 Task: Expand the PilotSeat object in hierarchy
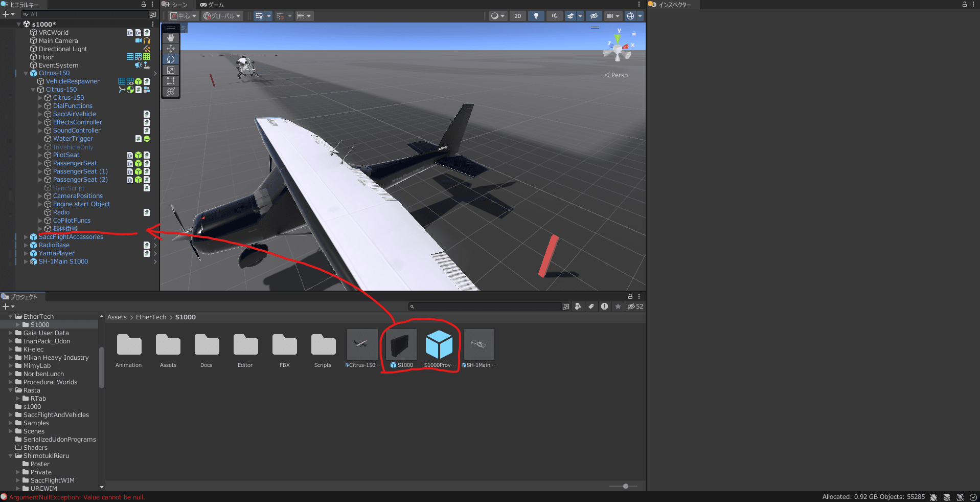[x=40, y=155]
